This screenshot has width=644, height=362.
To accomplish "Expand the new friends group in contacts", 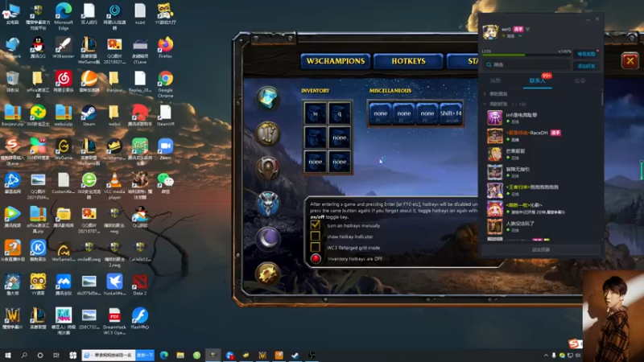I will point(485,94).
